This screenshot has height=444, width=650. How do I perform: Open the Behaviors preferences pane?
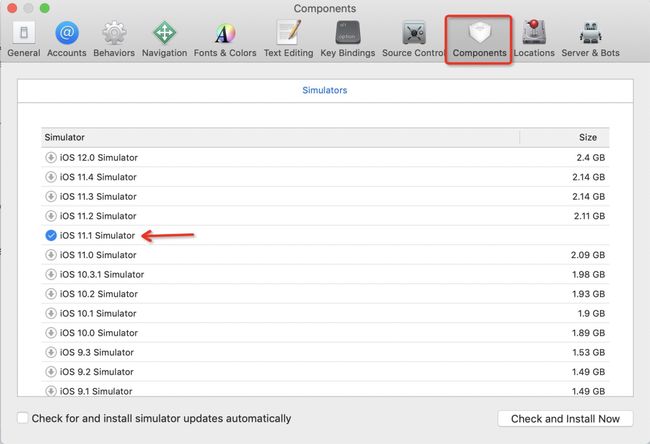click(x=114, y=40)
